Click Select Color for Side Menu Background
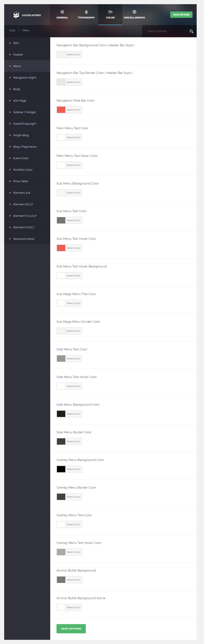 point(74,414)
